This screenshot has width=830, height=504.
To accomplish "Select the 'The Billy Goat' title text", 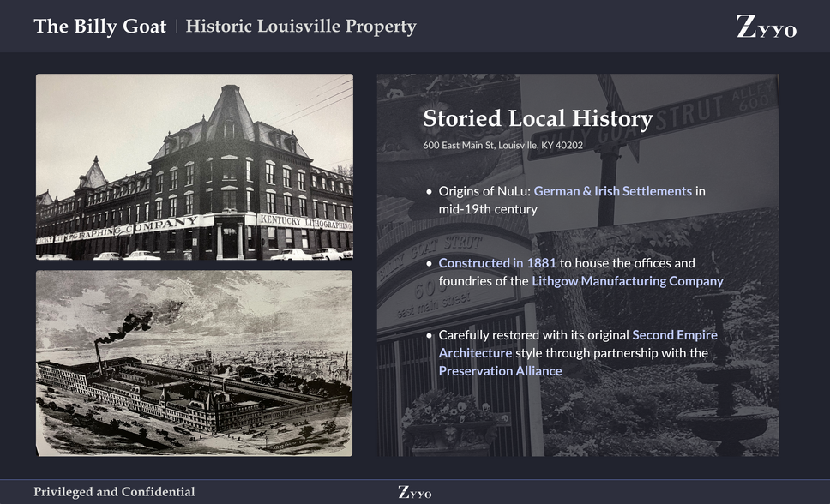I will click(x=100, y=26).
